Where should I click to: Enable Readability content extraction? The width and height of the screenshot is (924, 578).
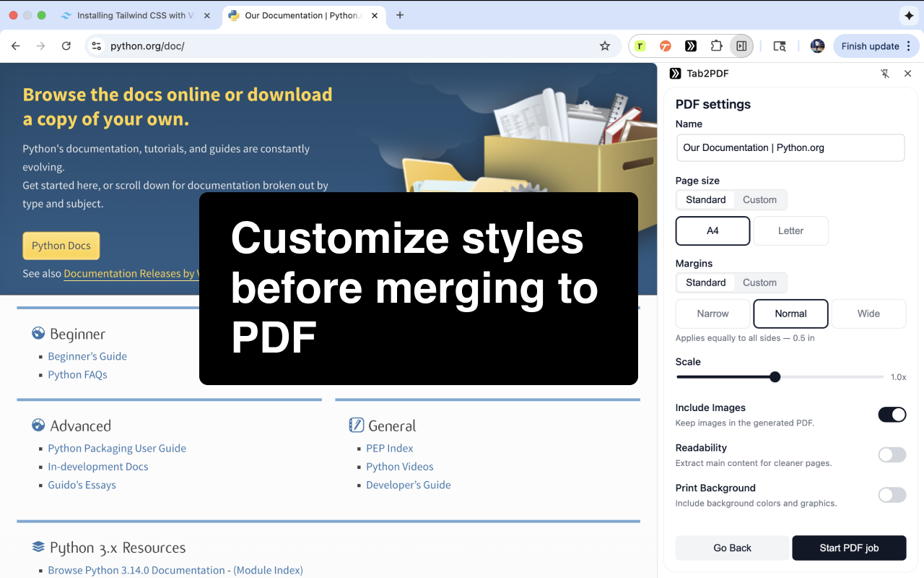pos(892,454)
